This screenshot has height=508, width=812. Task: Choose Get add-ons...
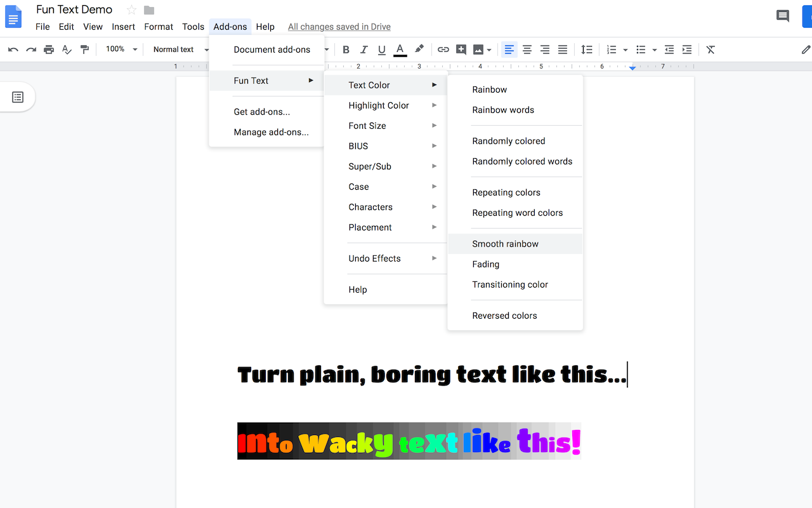(x=266, y=112)
